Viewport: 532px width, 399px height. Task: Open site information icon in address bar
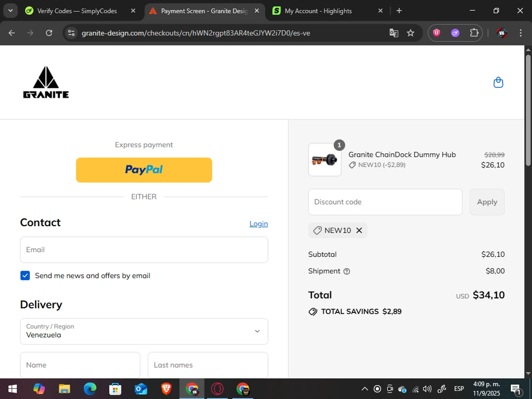[x=71, y=33]
